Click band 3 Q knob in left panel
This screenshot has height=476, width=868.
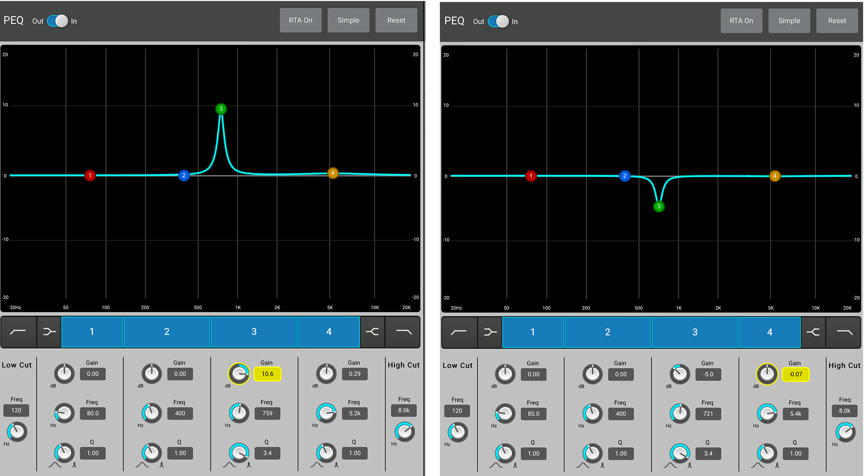point(239,453)
